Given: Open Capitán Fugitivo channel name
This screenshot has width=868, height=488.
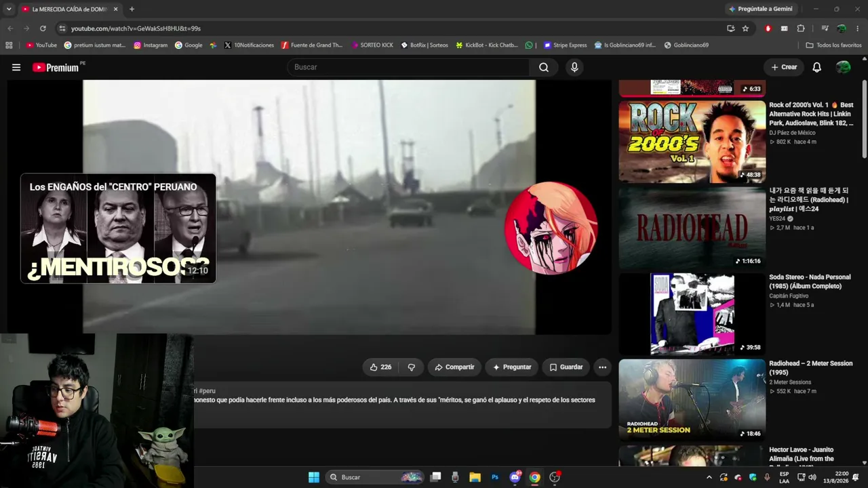Looking at the screenshot, I should [x=790, y=296].
